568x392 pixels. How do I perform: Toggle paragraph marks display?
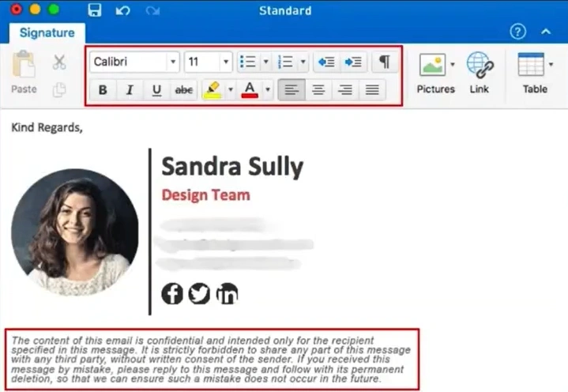pyautogui.click(x=385, y=62)
